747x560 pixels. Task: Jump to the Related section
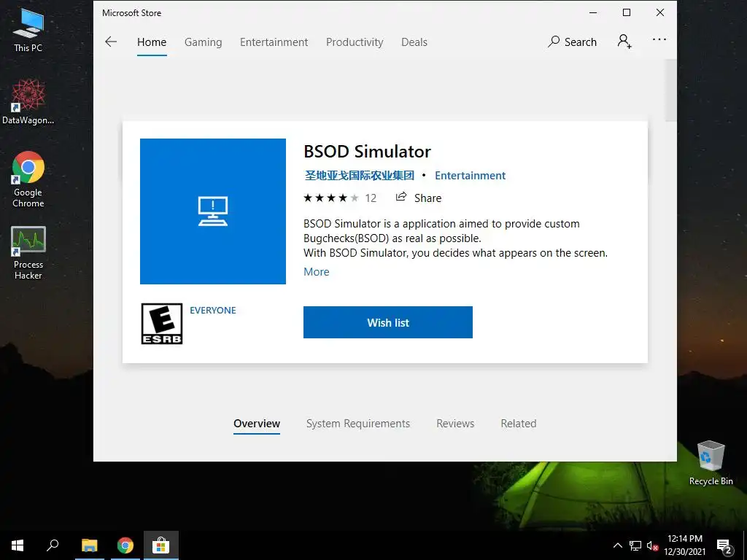519,424
